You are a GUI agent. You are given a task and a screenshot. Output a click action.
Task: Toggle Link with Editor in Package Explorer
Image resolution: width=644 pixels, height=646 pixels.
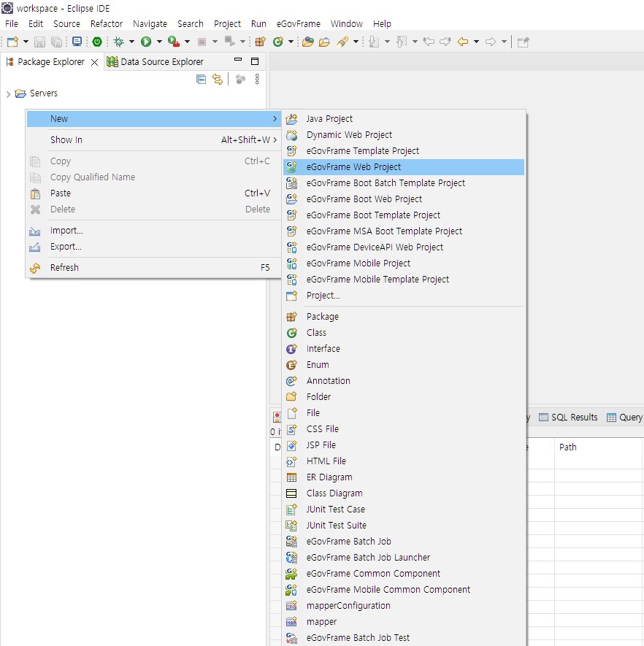[217, 80]
